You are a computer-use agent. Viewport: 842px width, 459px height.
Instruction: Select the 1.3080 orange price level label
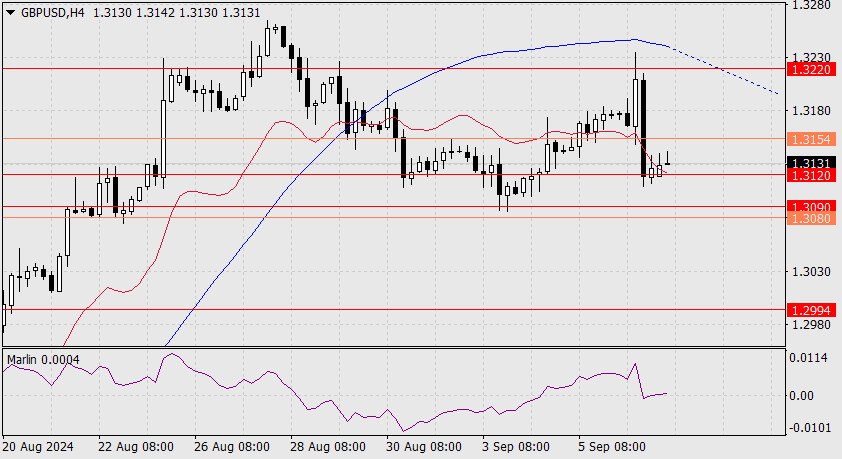(811, 218)
